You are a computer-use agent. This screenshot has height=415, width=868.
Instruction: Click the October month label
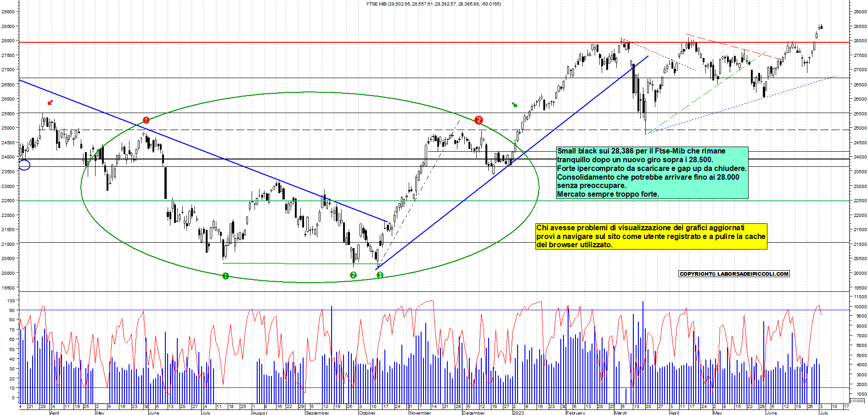(367, 413)
